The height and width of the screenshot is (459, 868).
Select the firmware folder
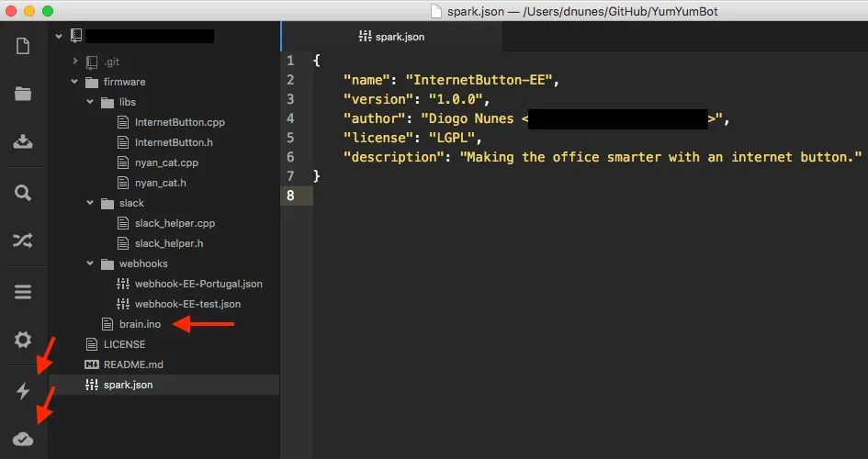pyautogui.click(x=124, y=82)
